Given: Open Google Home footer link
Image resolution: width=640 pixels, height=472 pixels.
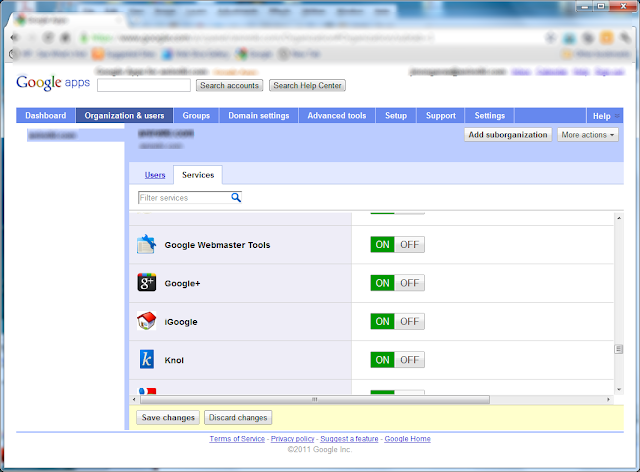Looking at the screenshot, I should point(408,439).
